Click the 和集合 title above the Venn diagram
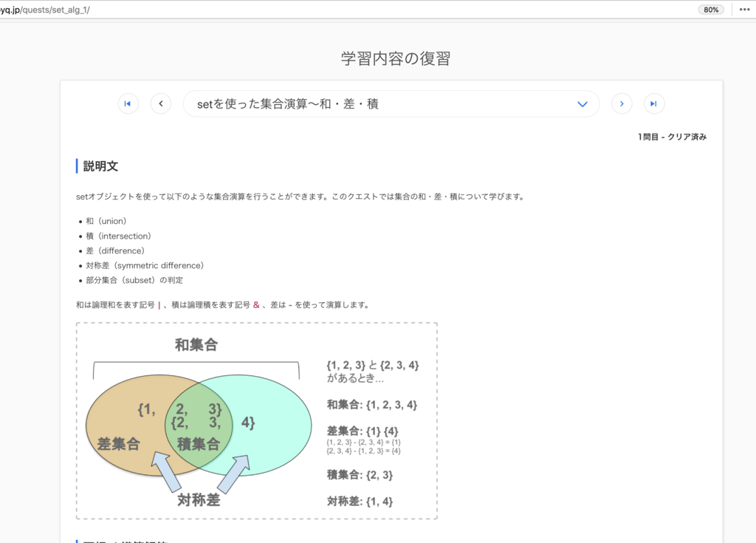The width and height of the screenshot is (756, 543). point(196,344)
